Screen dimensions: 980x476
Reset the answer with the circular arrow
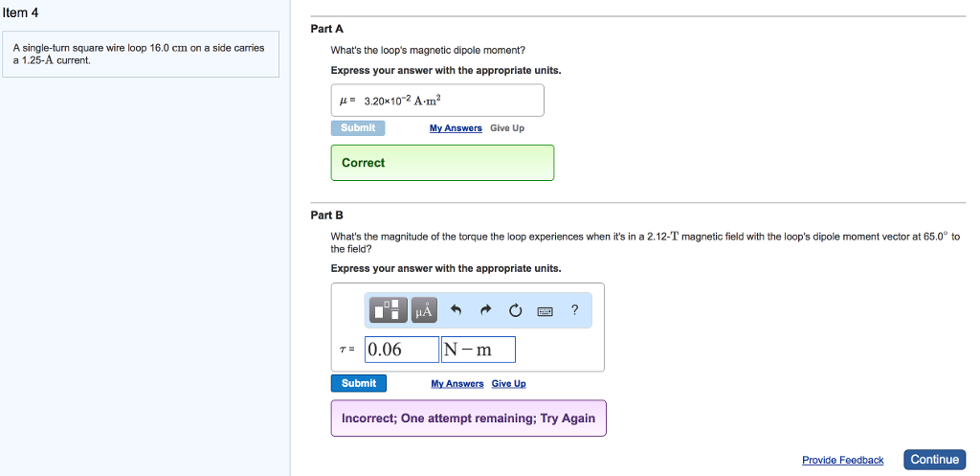coord(515,309)
